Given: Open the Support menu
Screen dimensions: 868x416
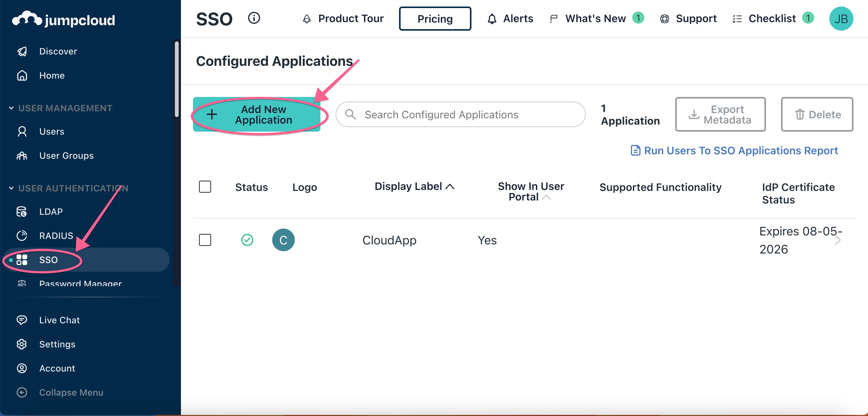Looking at the screenshot, I should [688, 19].
